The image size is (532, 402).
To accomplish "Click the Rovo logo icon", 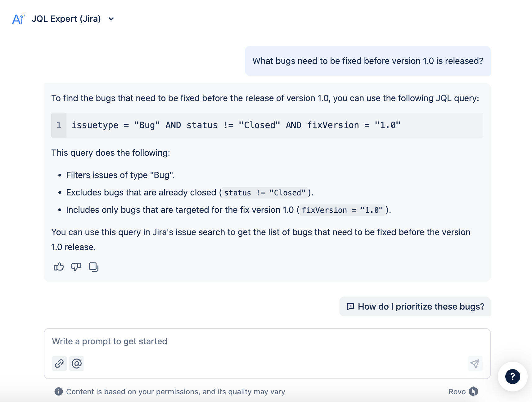I will point(473,391).
